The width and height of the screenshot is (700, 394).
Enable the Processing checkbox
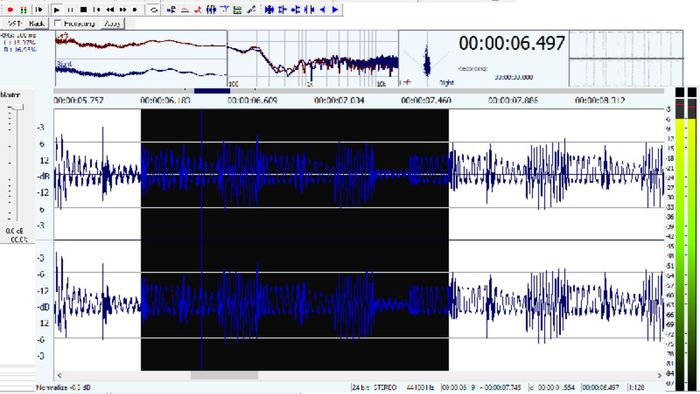click(58, 23)
